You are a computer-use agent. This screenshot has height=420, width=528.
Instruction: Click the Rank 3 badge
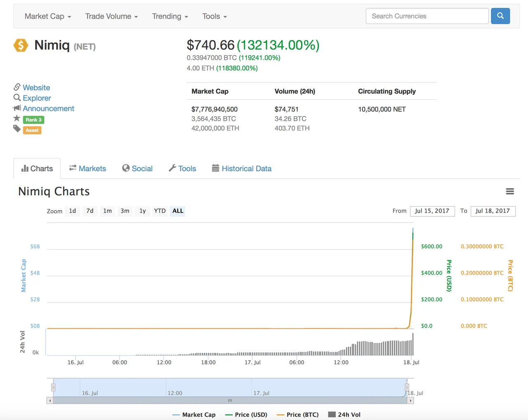point(33,120)
